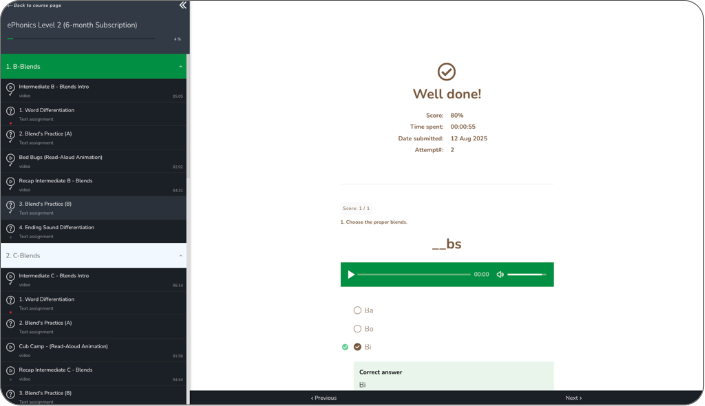Open 2. Blend's Practice (A) in C-Blends

[x=46, y=323]
